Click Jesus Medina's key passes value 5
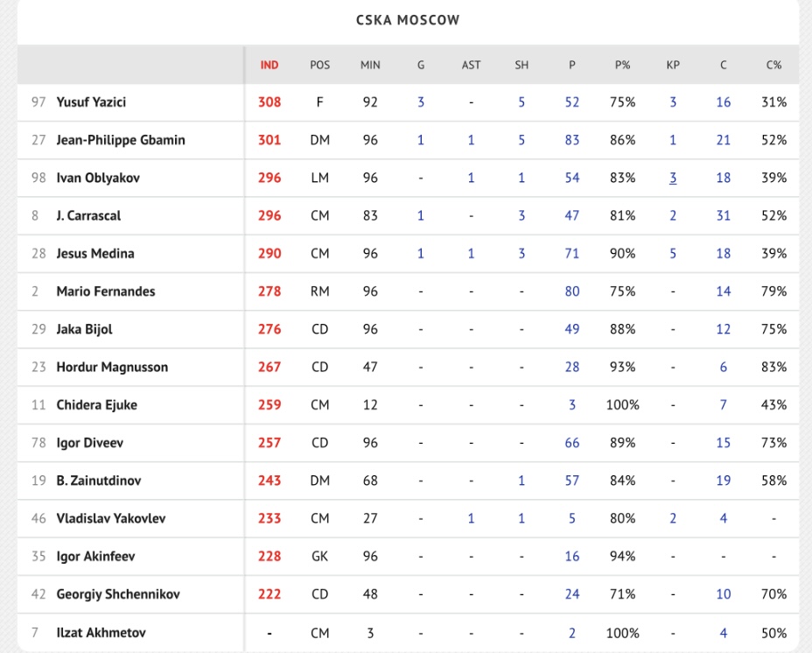Screen dimensions: 812x653 673,254
